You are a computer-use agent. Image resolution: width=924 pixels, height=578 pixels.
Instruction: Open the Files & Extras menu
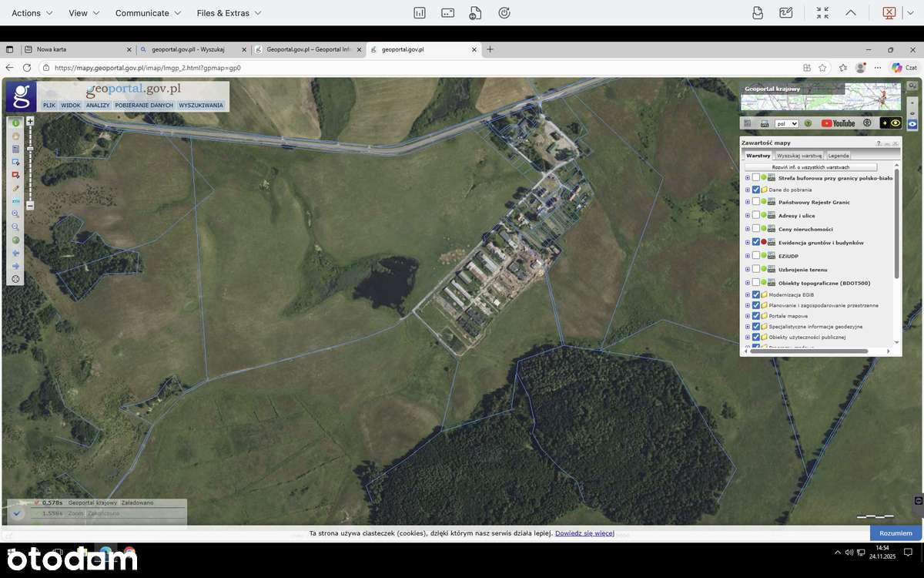click(229, 13)
